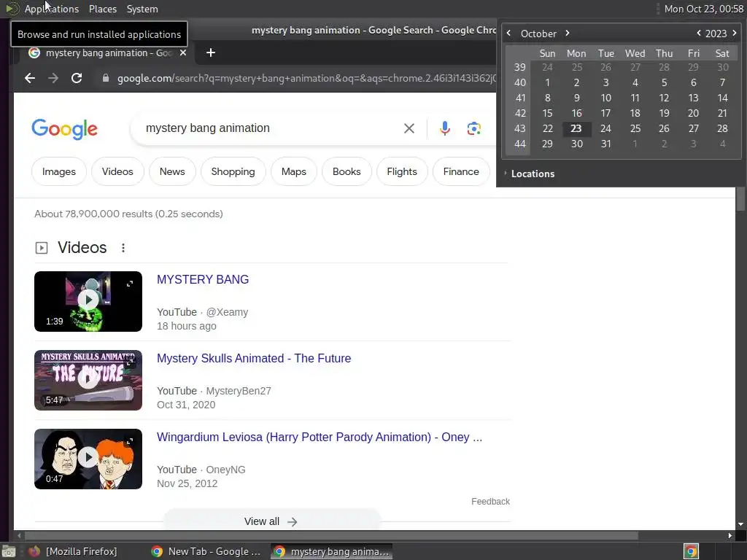This screenshot has height=560, width=747.
Task: Open the Places menu
Action: [102, 9]
